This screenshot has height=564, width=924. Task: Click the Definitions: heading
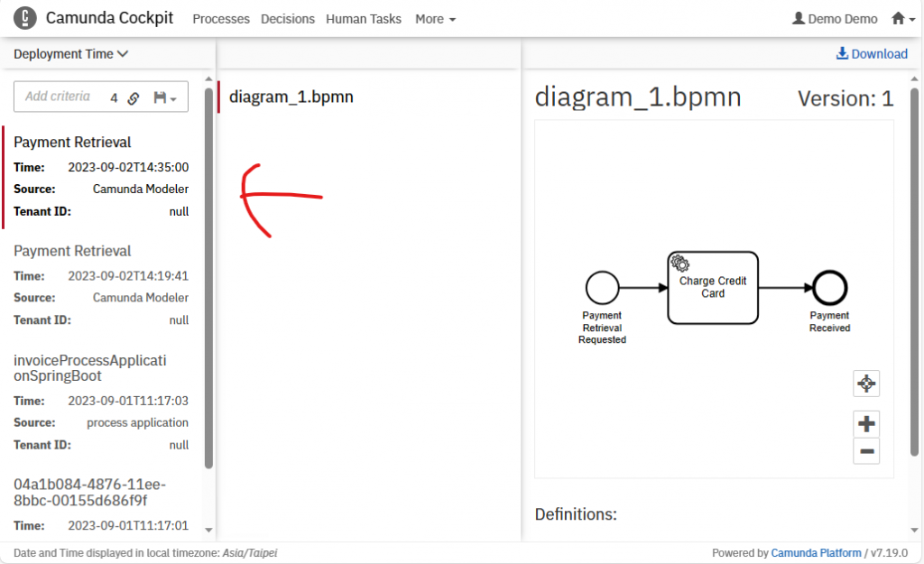(576, 514)
